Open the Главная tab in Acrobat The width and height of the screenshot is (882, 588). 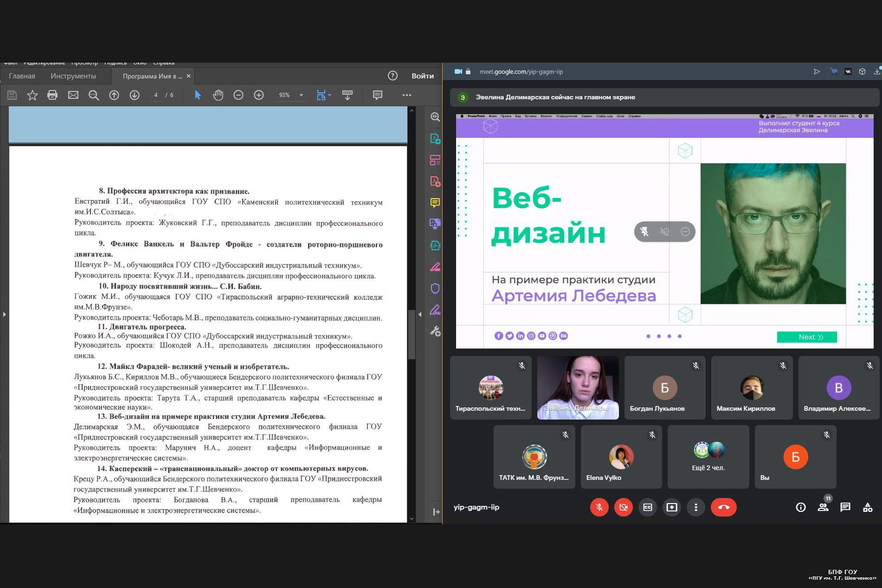tap(22, 76)
